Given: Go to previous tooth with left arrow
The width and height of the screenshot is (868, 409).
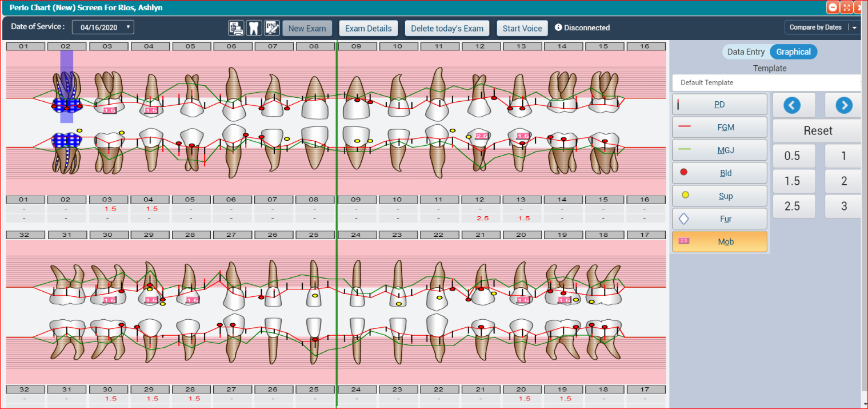Looking at the screenshot, I should tap(791, 105).
